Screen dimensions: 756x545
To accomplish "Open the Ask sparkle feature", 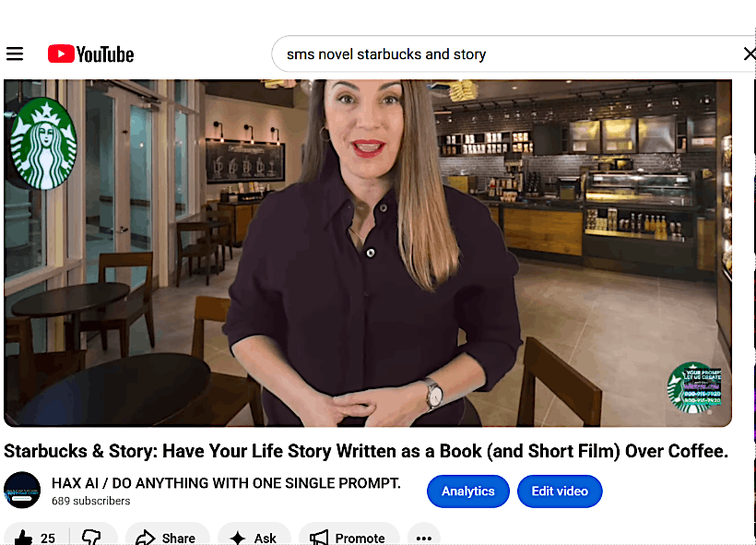I will point(254,537).
